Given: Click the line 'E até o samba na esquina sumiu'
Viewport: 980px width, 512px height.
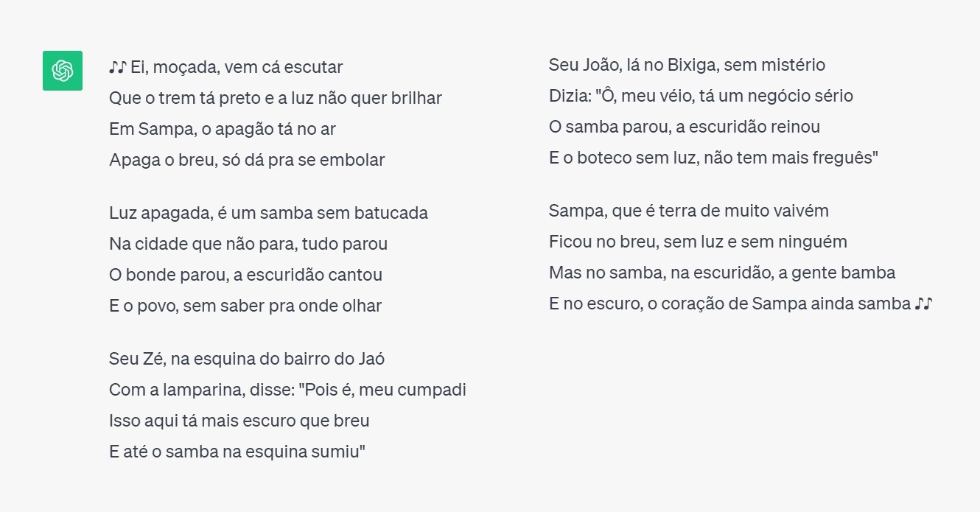Looking at the screenshot, I should 237,452.
